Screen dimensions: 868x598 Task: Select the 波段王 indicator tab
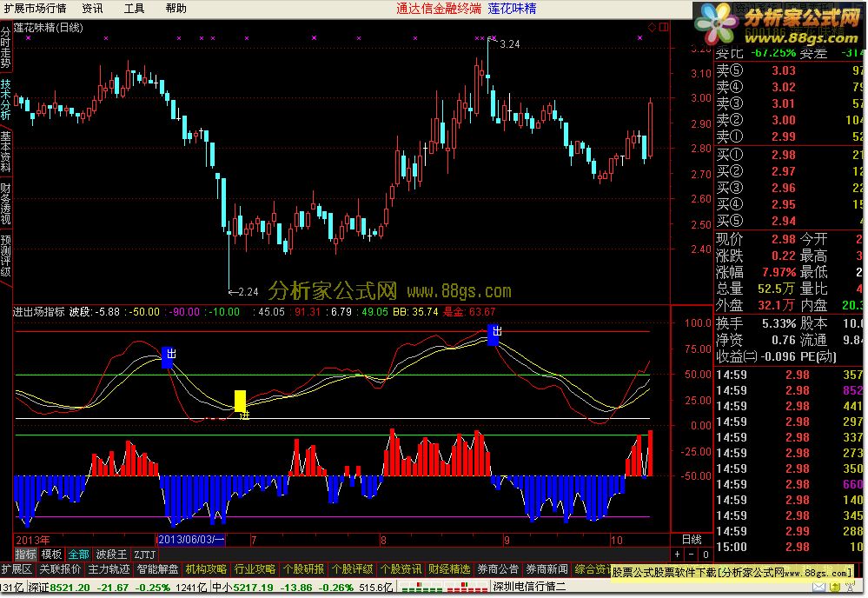(x=111, y=555)
